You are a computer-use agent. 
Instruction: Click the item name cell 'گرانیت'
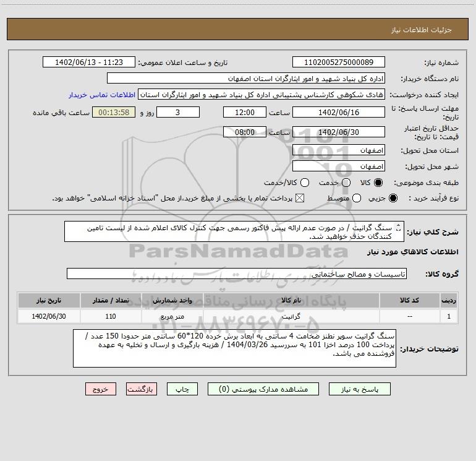(x=291, y=316)
